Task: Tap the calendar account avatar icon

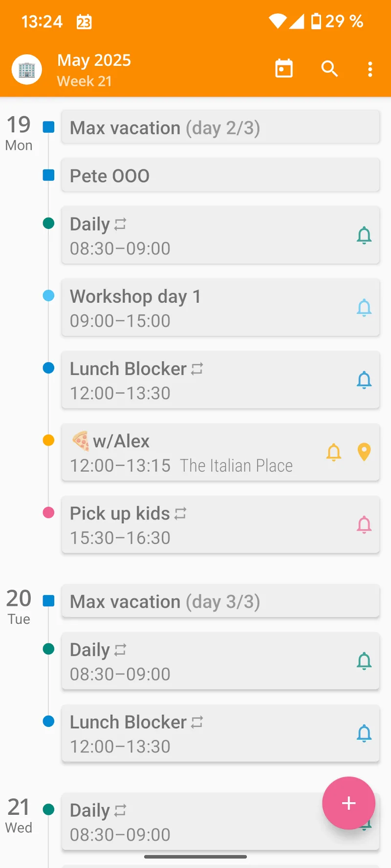Action: pyautogui.click(x=27, y=70)
